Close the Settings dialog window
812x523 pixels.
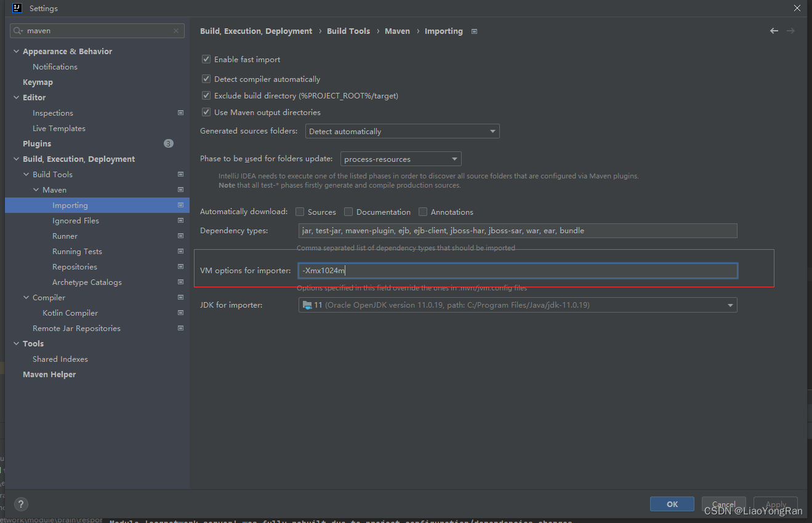tap(797, 8)
